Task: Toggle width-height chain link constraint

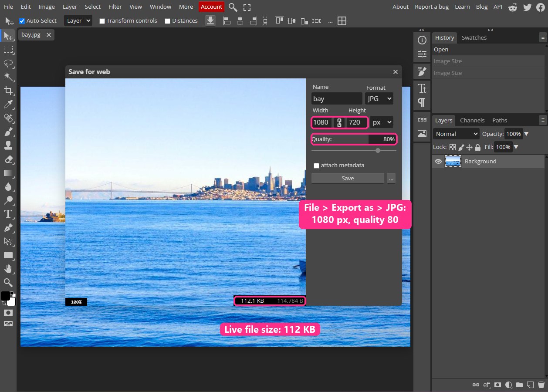Action: 339,122
